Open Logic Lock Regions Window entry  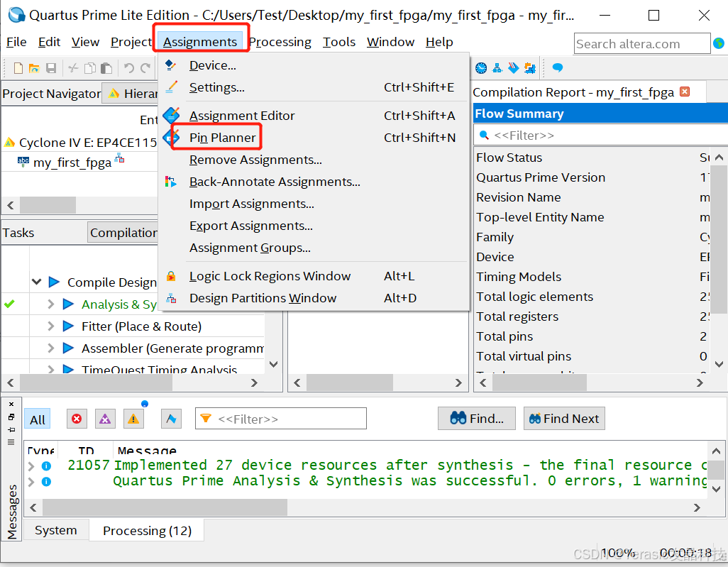(x=312, y=276)
